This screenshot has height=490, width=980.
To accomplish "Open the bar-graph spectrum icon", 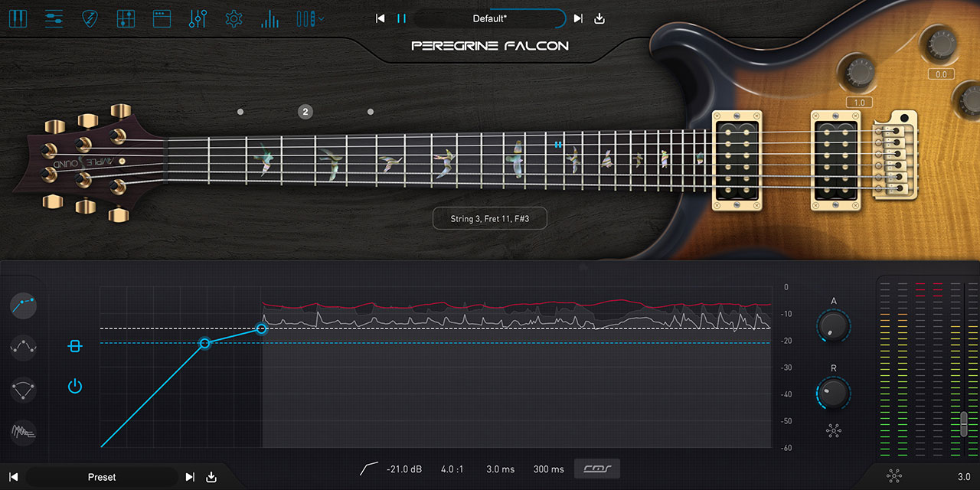I will click(269, 18).
